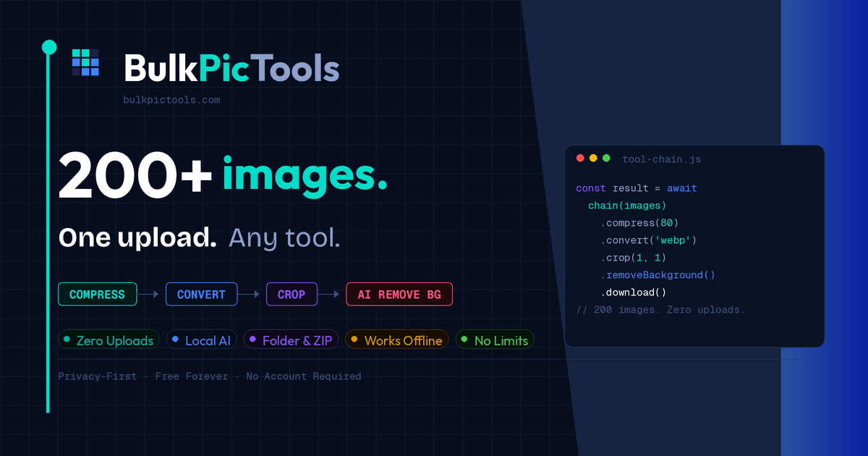868x456 pixels.
Task: Click the tool-chain.js file name
Action: point(661,159)
